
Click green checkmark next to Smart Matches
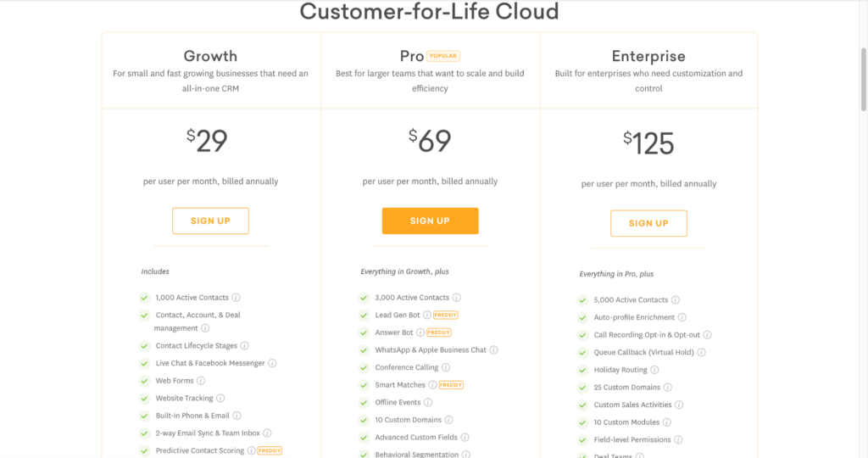coord(364,385)
